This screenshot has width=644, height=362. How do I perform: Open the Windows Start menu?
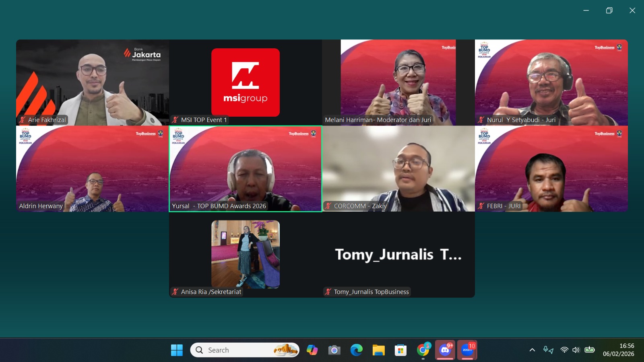[177, 350]
